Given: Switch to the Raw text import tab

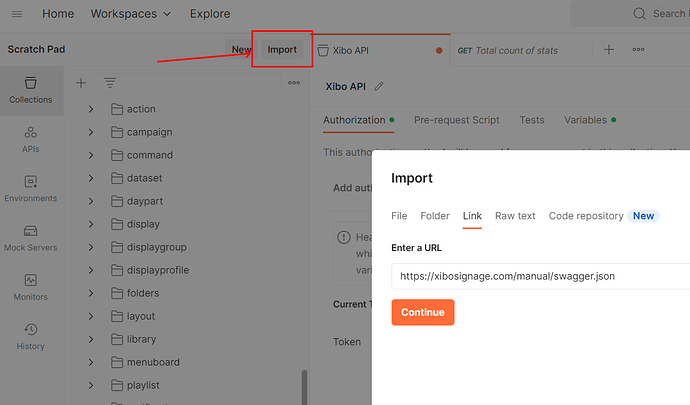Looking at the screenshot, I should 515,216.
